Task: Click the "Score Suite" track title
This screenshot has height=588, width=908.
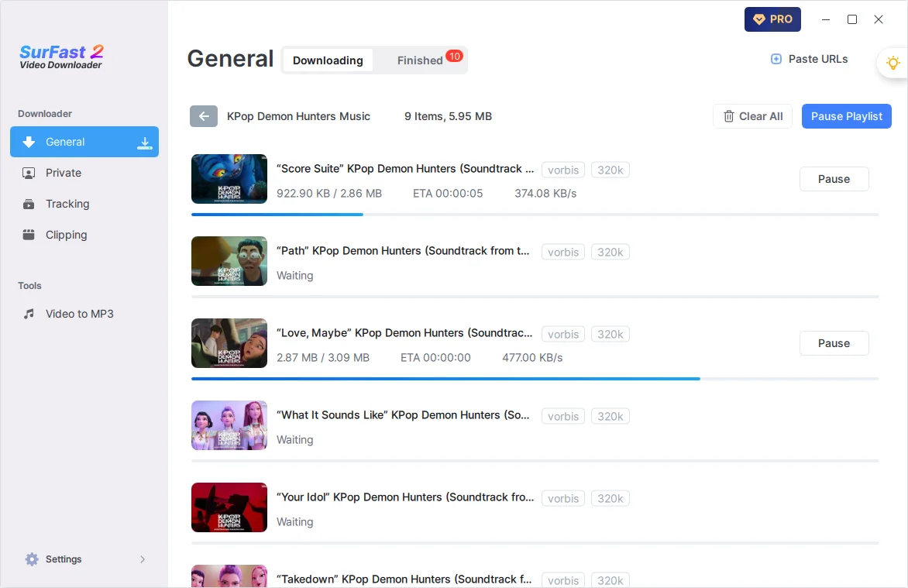Action: point(405,169)
